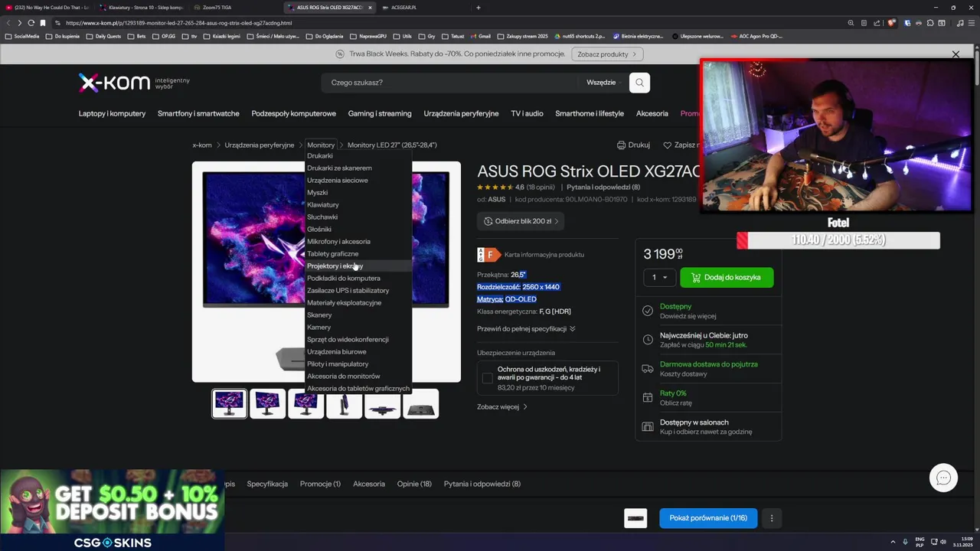The height and width of the screenshot is (551, 980).
Task: Click the x-kom logo
Action: pyautogui.click(x=114, y=83)
